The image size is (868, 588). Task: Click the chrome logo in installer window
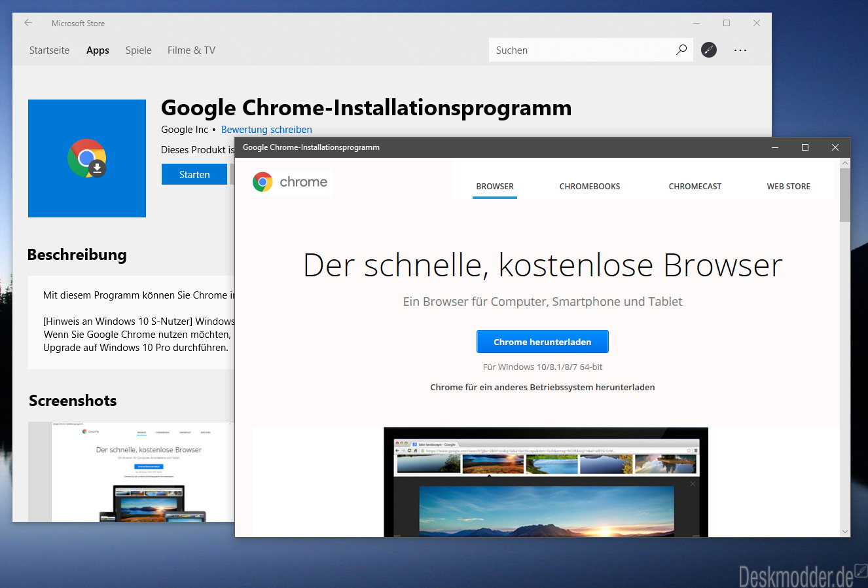291,182
